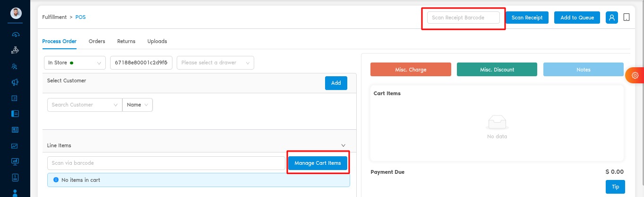This screenshot has height=197, width=644.
Task: Click the user account icon button
Action: click(x=612, y=18)
